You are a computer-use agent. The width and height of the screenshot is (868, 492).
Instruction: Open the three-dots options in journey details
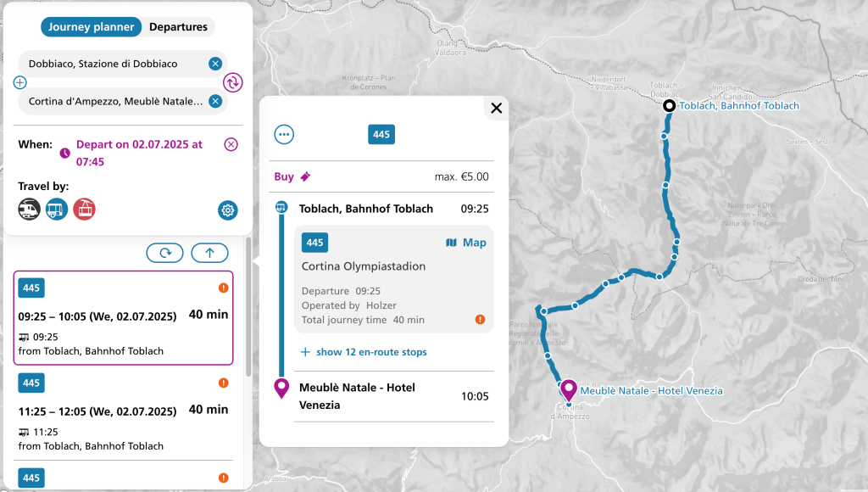point(284,134)
